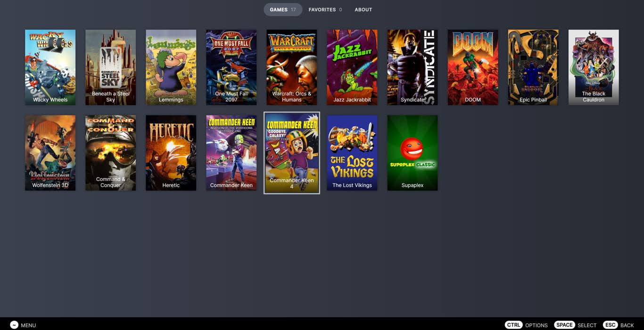This screenshot has height=330, width=644.
Task: Launch The Lost Vikings
Action: [x=352, y=153]
